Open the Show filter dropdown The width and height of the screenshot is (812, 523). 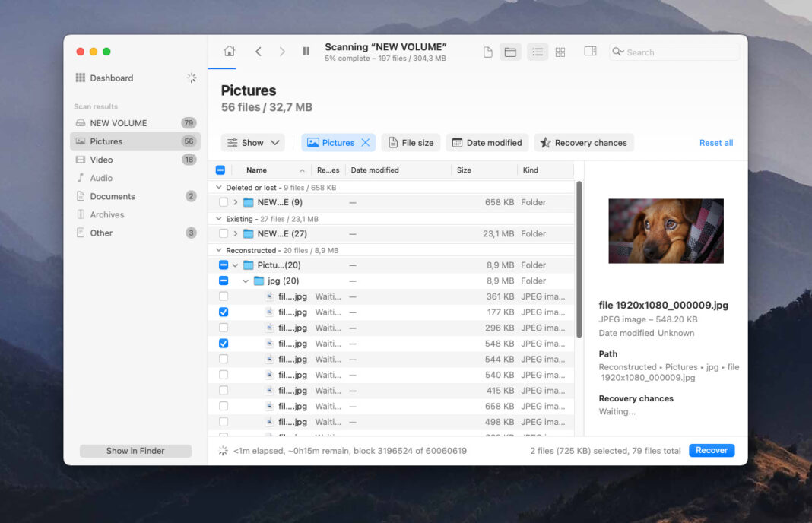252,142
